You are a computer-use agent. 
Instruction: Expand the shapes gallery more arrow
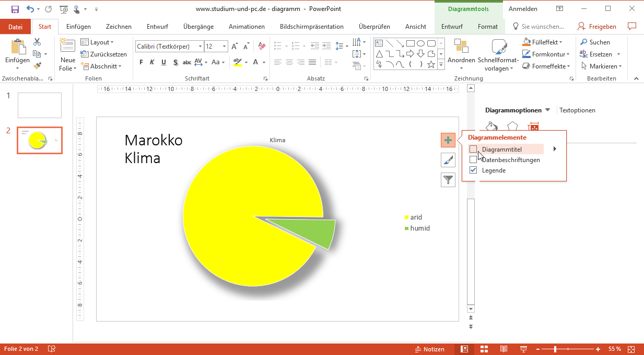tap(441, 65)
